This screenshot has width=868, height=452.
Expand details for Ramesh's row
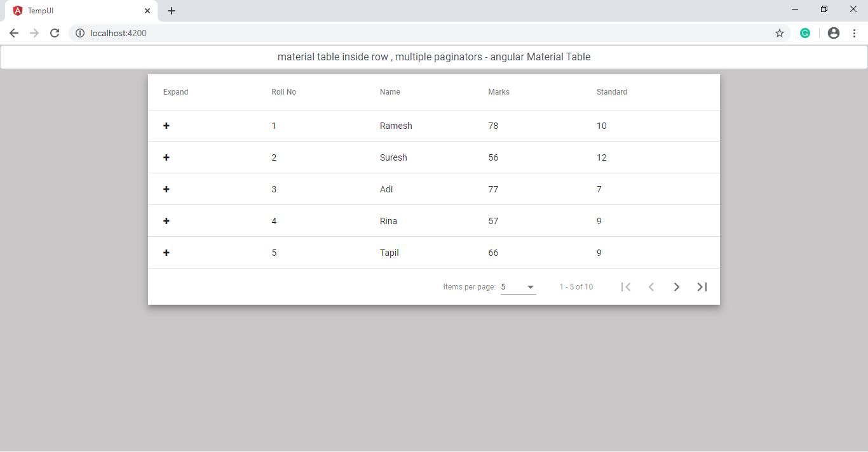coord(166,126)
